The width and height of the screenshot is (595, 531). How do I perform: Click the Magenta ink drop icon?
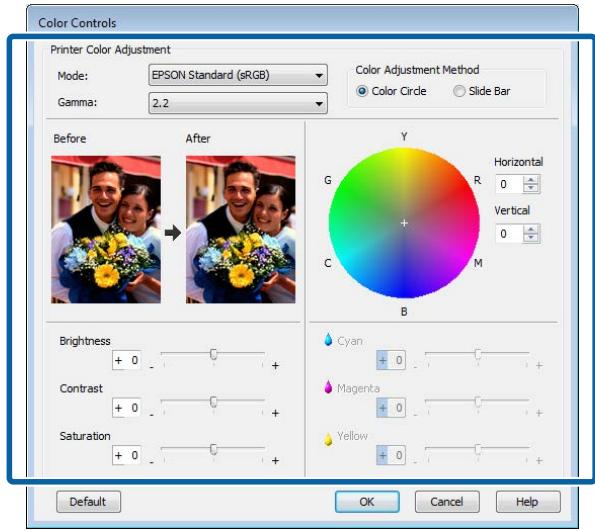click(328, 387)
